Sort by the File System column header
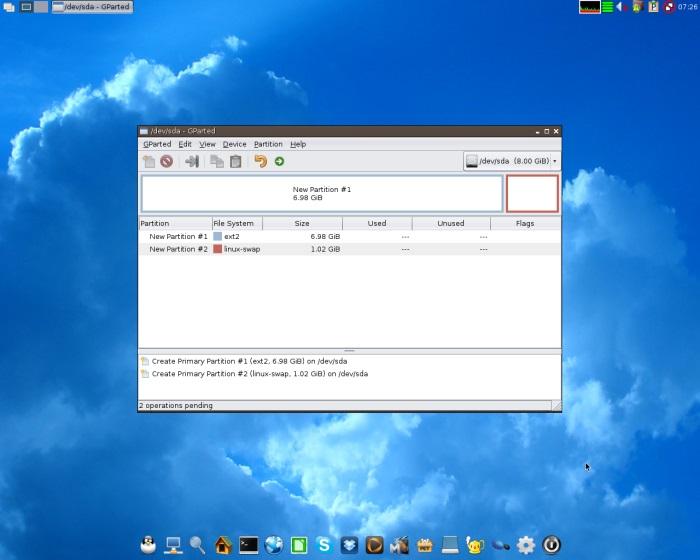The width and height of the screenshot is (700, 560). [x=237, y=223]
